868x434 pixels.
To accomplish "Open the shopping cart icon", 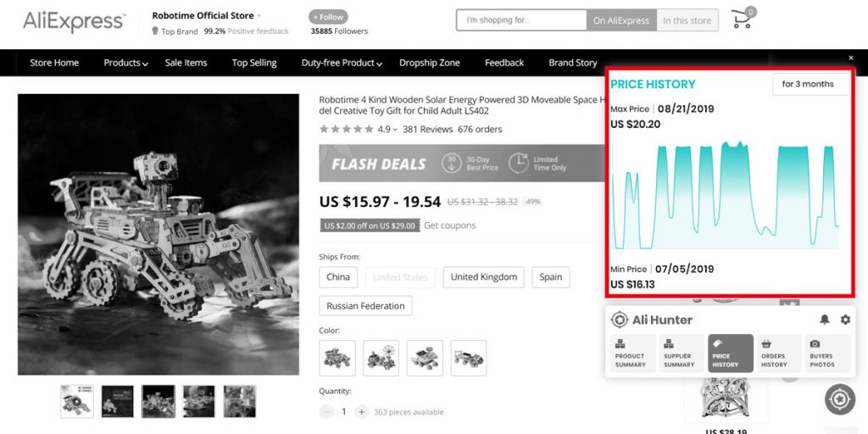I will [743, 19].
